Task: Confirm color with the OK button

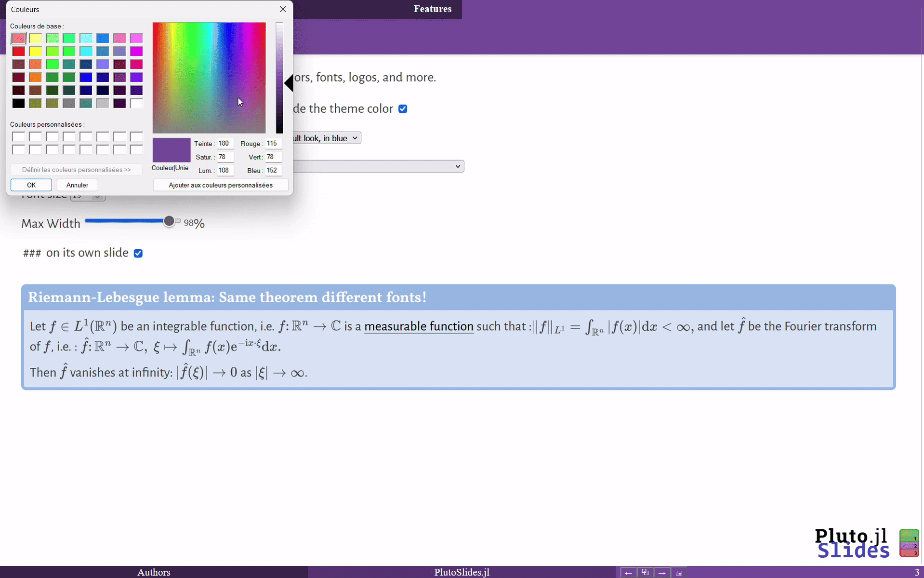Action: point(31,185)
